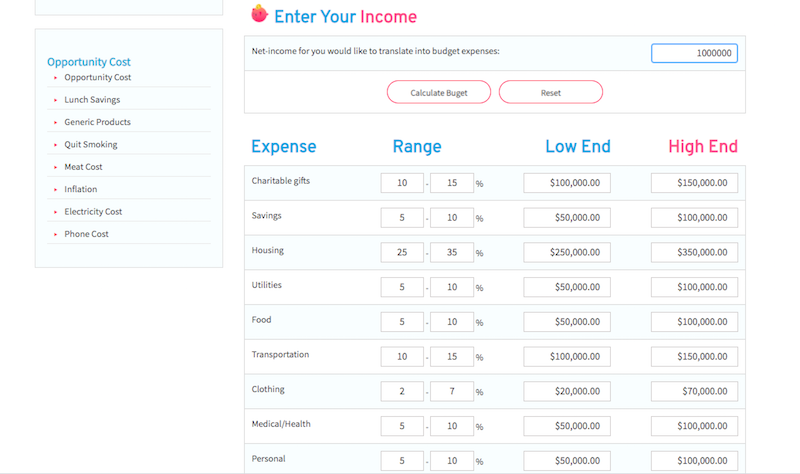Click Clothing low range field 2
Viewport: 800px width, 474px height.
coord(402,391)
